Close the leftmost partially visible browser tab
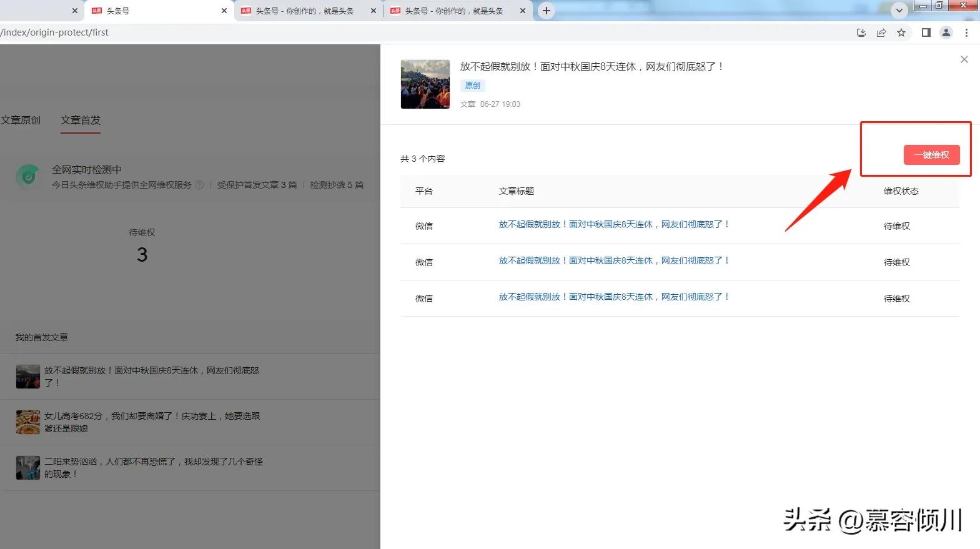 pyautogui.click(x=75, y=11)
